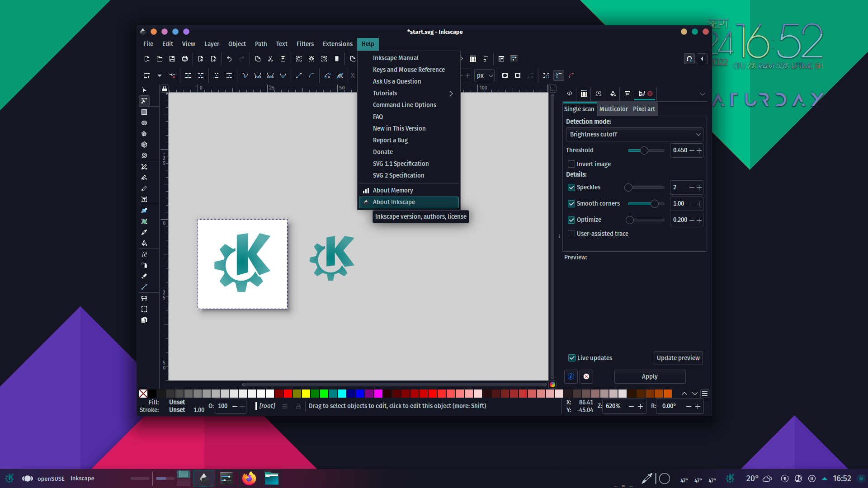Select the Star and polygon tool

pos(144,134)
